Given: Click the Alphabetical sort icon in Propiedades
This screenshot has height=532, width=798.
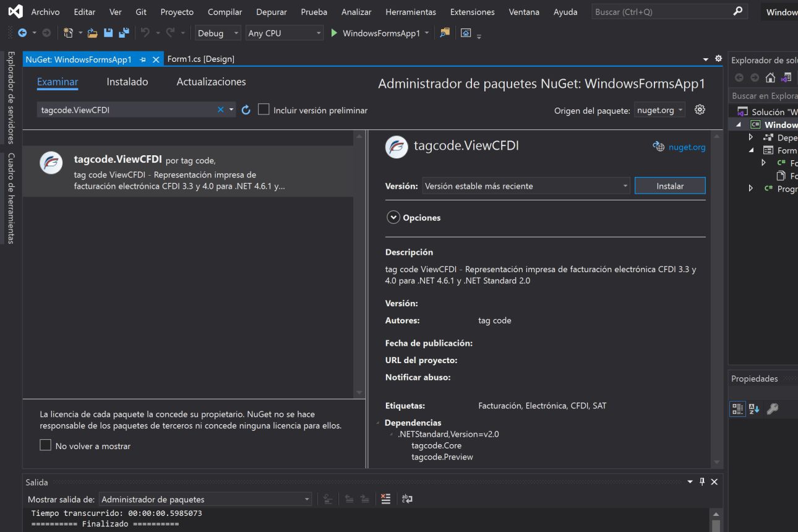Looking at the screenshot, I should [x=754, y=408].
